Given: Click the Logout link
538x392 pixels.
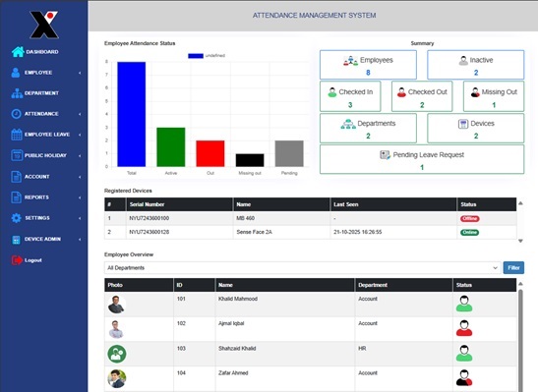Looking at the screenshot, I should coord(33,260).
